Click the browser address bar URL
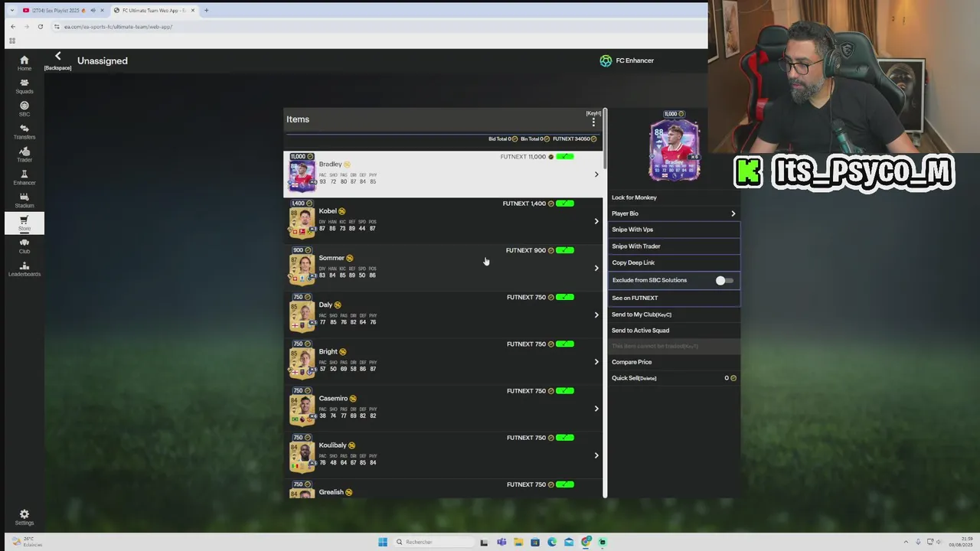This screenshot has height=551, width=980. [118, 27]
